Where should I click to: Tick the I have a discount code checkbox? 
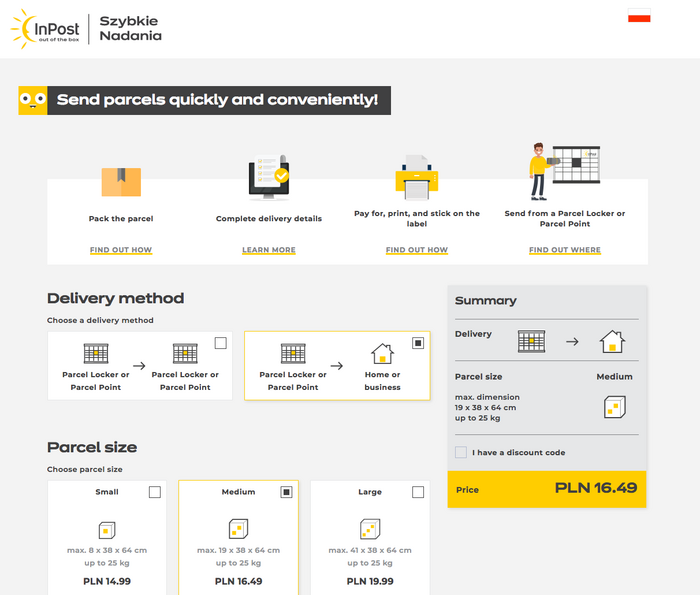click(x=461, y=452)
